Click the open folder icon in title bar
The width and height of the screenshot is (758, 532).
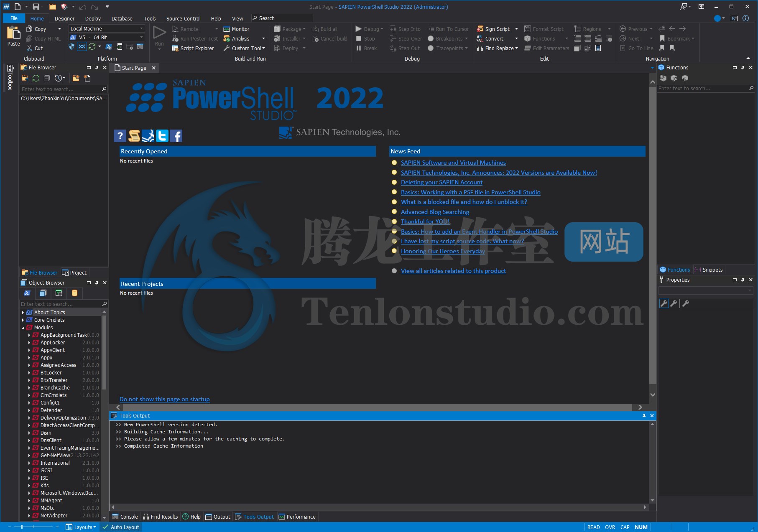pyautogui.click(x=52, y=7)
